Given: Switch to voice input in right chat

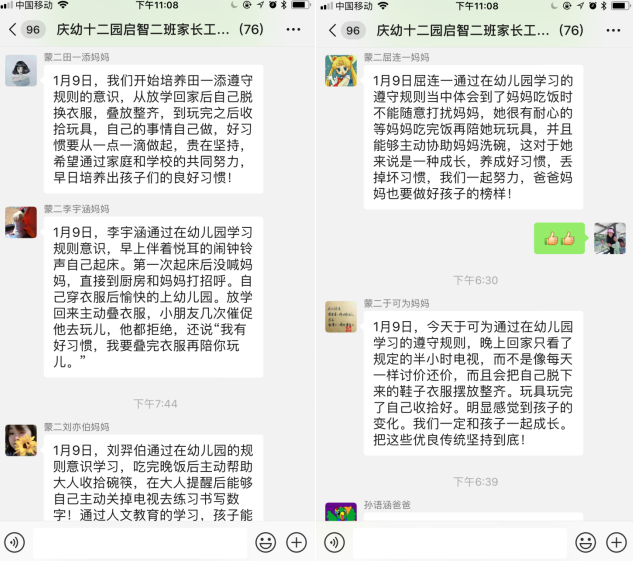Looking at the screenshot, I should (334, 542).
